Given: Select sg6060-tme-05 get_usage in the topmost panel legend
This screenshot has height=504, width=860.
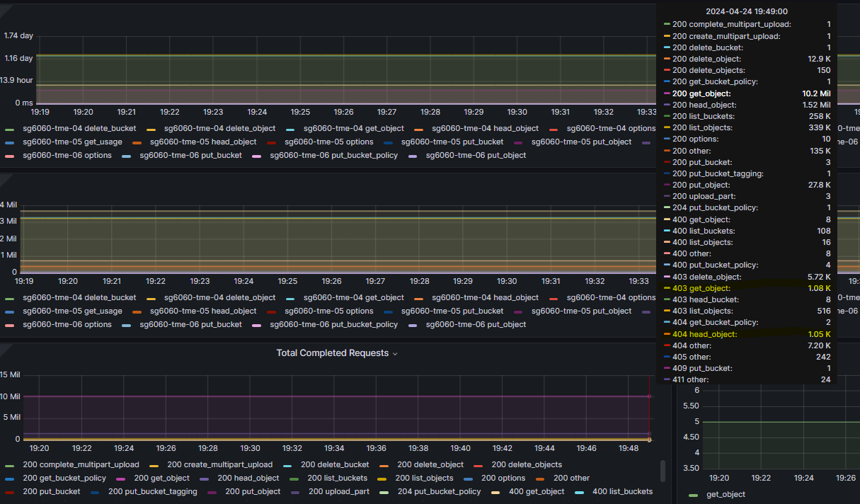Looking at the screenshot, I should pyautogui.click(x=72, y=142).
